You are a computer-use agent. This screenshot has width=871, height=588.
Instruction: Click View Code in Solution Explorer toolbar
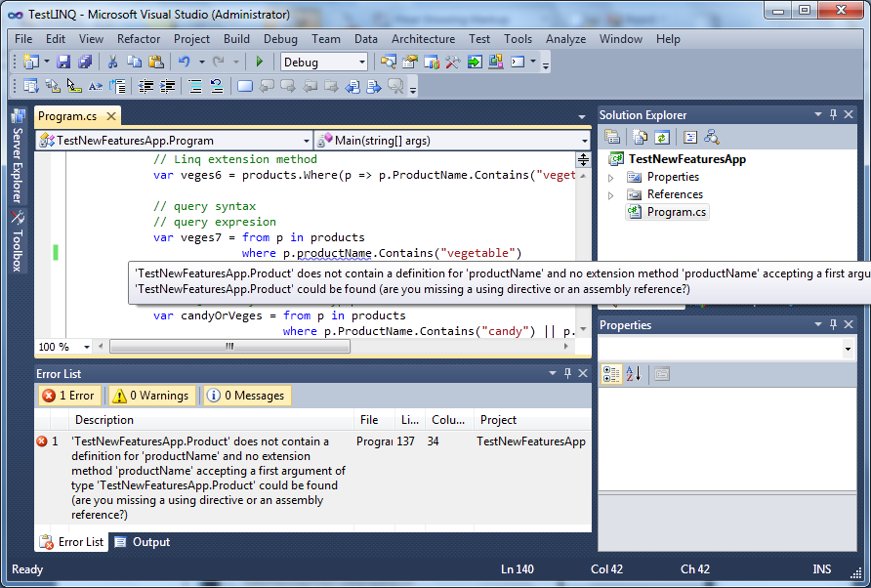point(690,137)
